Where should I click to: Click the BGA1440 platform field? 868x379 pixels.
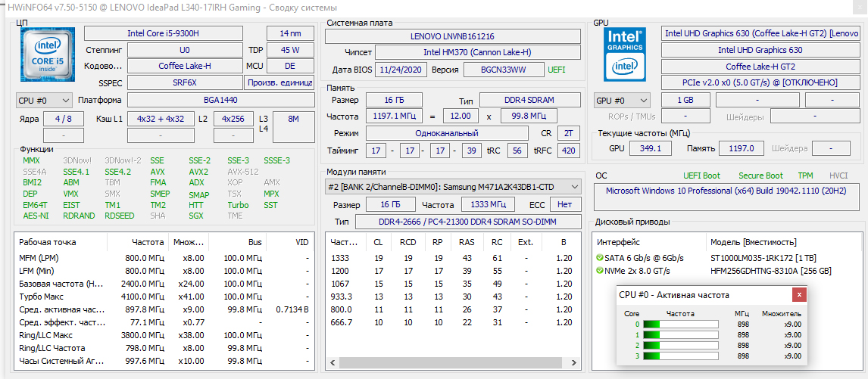tap(220, 101)
